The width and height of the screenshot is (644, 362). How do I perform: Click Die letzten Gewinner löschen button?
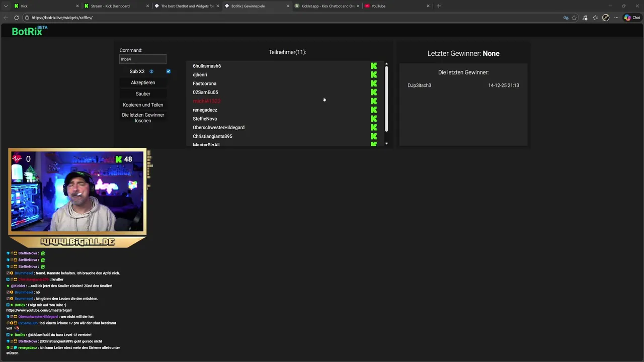pos(143,118)
